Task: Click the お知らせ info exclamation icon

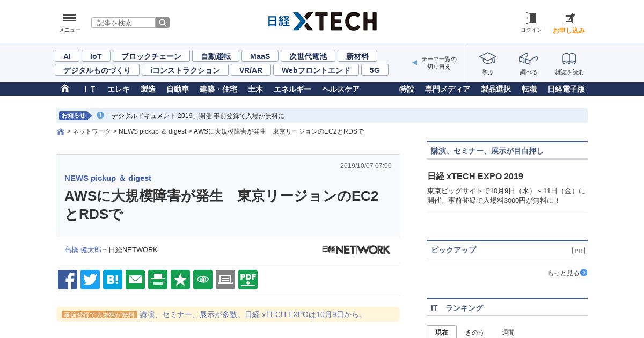Action: (x=100, y=115)
